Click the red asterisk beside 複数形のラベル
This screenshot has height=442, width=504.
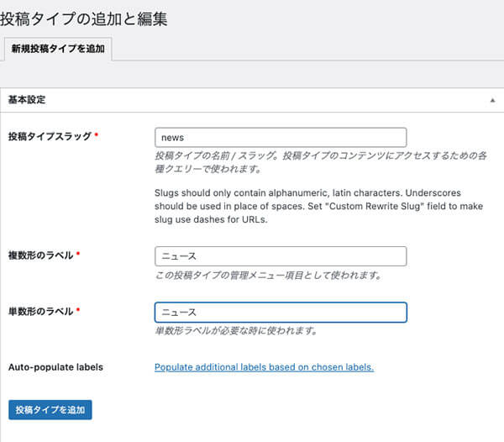78,255
